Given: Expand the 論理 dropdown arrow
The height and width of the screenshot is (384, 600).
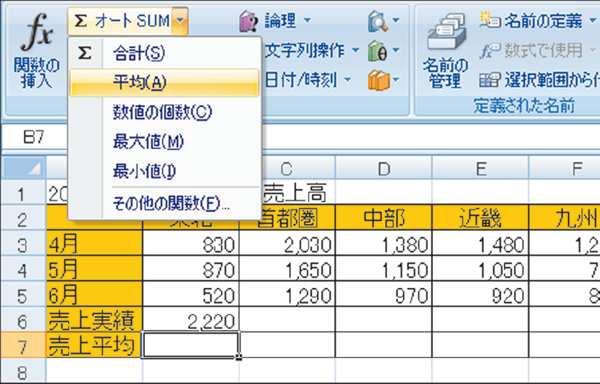Looking at the screenshot, I should pyautogui.click(x=307, y=21).
